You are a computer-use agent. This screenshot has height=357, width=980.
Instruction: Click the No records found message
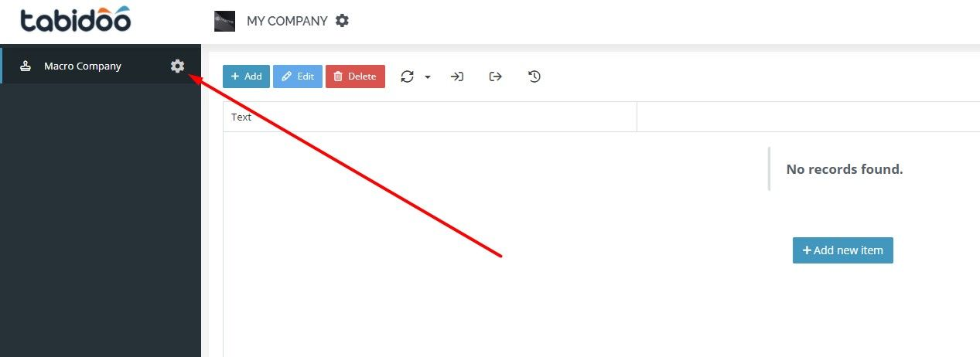point(845,169)
